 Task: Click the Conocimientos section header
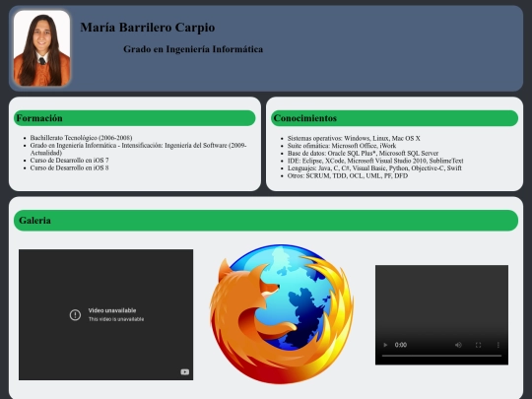tap(394, 118)
